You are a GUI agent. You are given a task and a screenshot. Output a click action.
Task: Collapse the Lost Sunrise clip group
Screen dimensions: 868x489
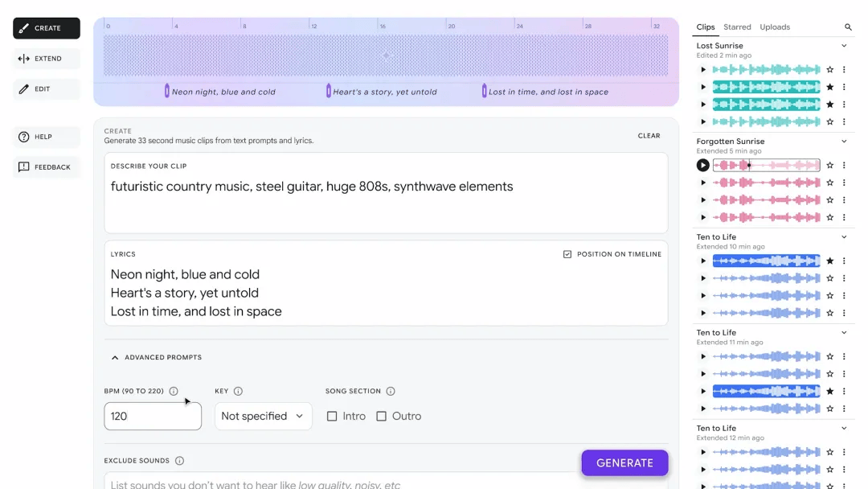coord(844,46)
